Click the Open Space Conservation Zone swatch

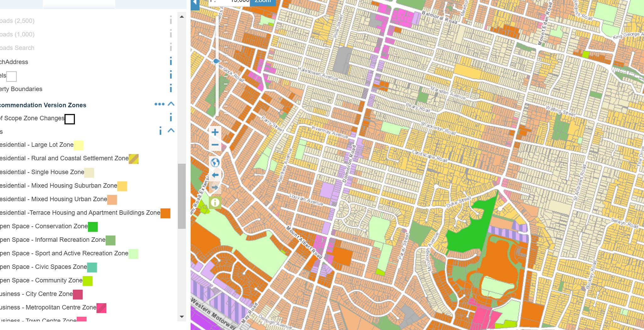point(93,227)
